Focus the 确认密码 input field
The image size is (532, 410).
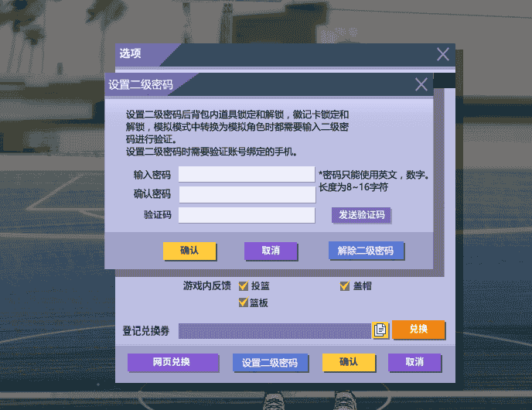click(x=247, y=194)
